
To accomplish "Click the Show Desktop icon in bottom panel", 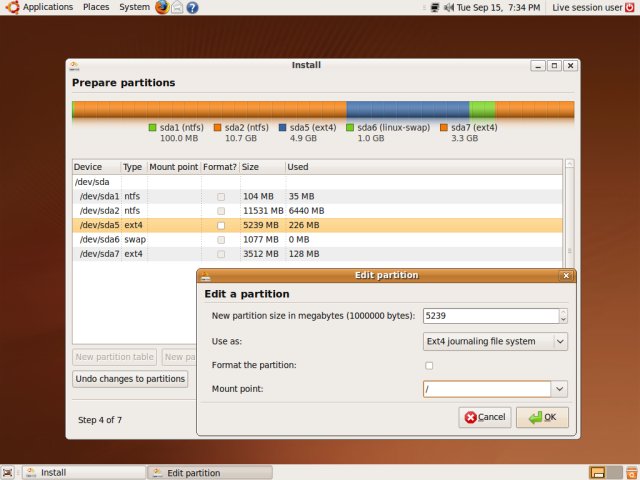I will coord(7,473).
